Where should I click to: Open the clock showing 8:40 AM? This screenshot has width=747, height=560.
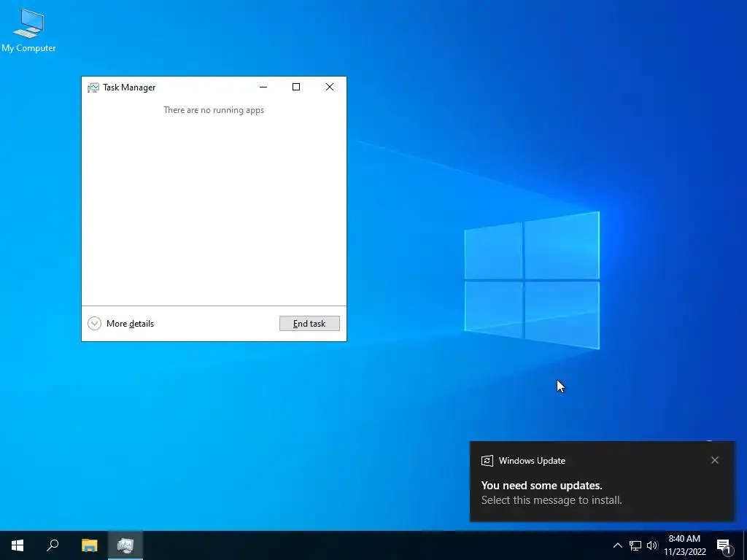point(684,545)
